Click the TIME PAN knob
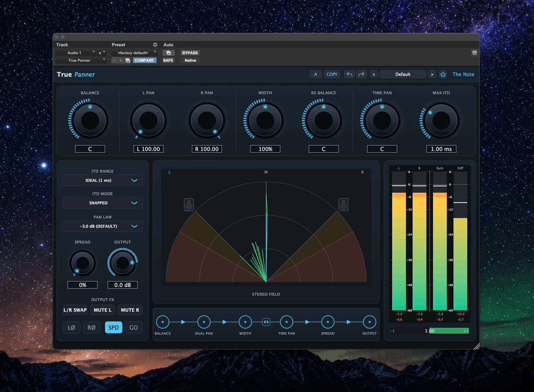The width and height of the screenshot is (534, 392). coord(382,121)
